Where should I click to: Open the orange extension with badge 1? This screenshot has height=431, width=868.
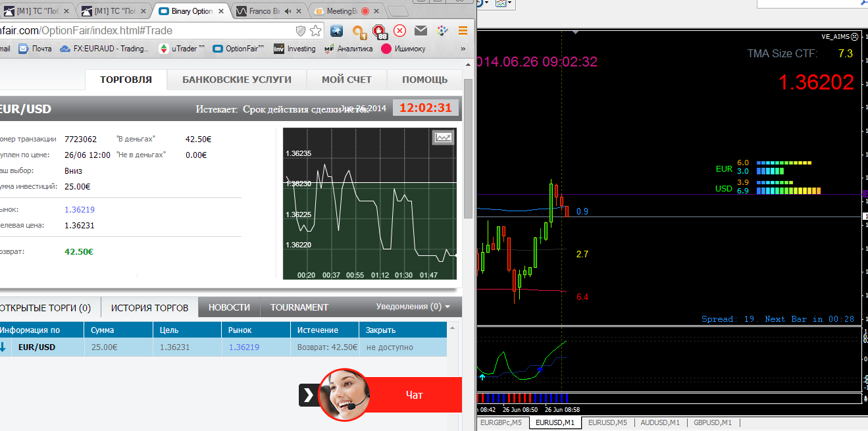(359, 31)
